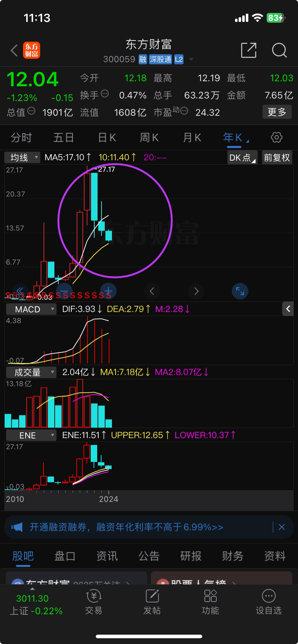This screenshot has height=644, width=298.
Task: Switch to 周K chart tab
Action: click(149, 138)
